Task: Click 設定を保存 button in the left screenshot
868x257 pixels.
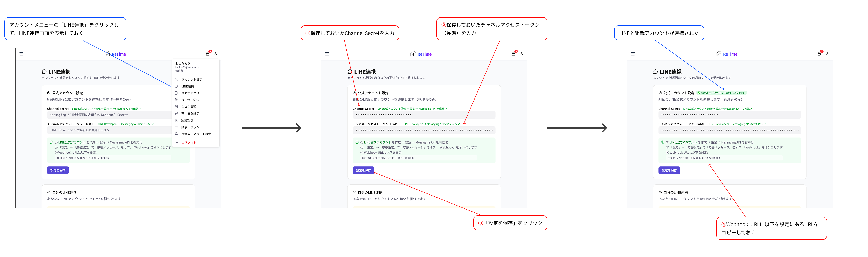Action: [x=58, y=170]
